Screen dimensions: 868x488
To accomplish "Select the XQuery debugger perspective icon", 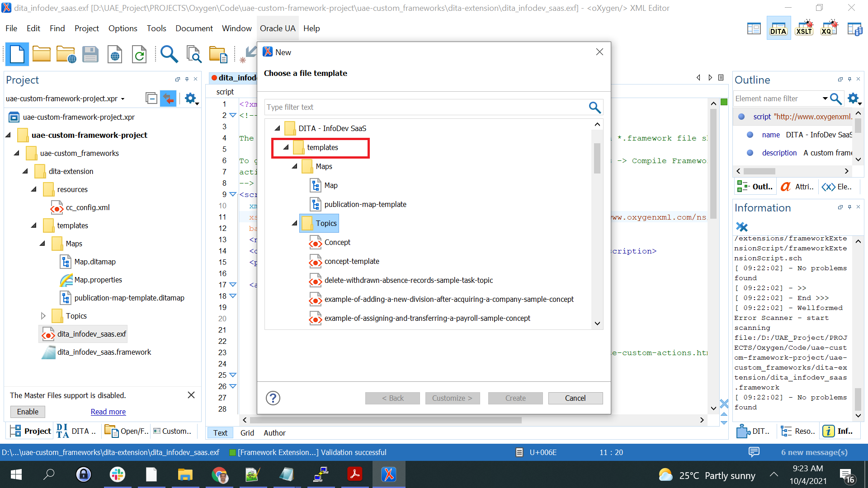I will [x=830, y=28].
